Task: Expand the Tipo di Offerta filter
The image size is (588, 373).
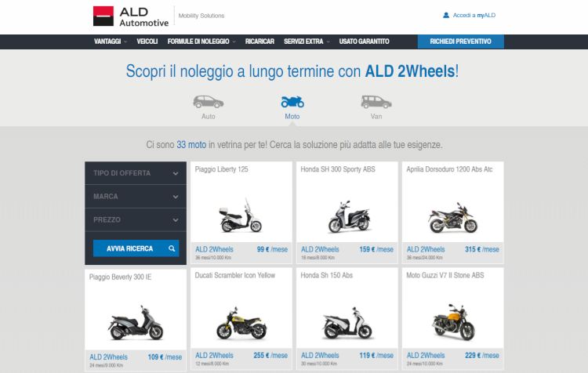Action: point(136,173)
